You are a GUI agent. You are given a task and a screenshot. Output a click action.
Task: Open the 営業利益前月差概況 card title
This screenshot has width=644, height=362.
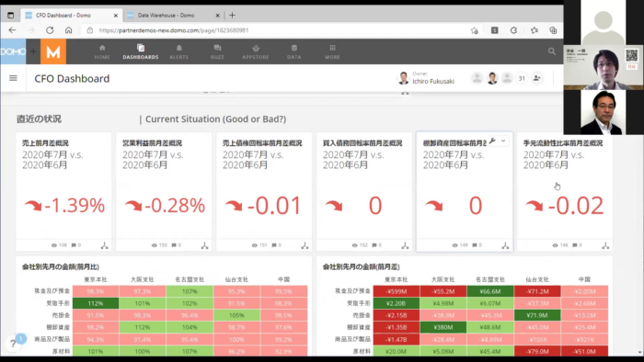pos(152,143)
